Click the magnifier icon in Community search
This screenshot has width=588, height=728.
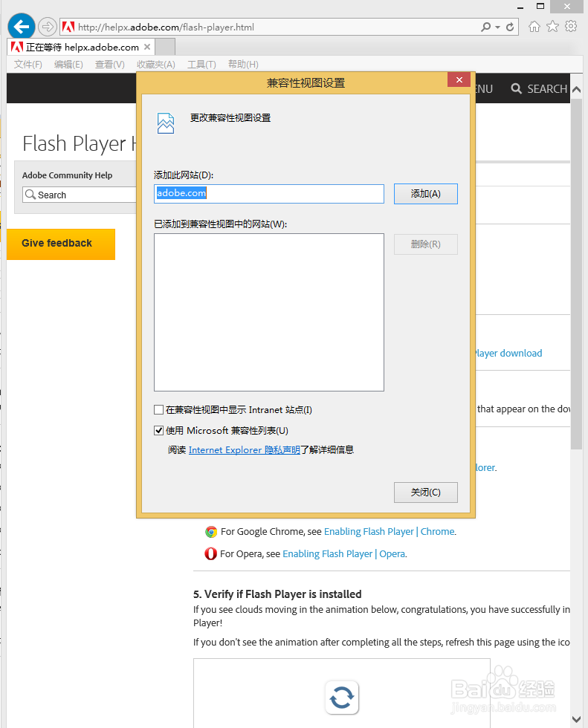click(30, 195)
